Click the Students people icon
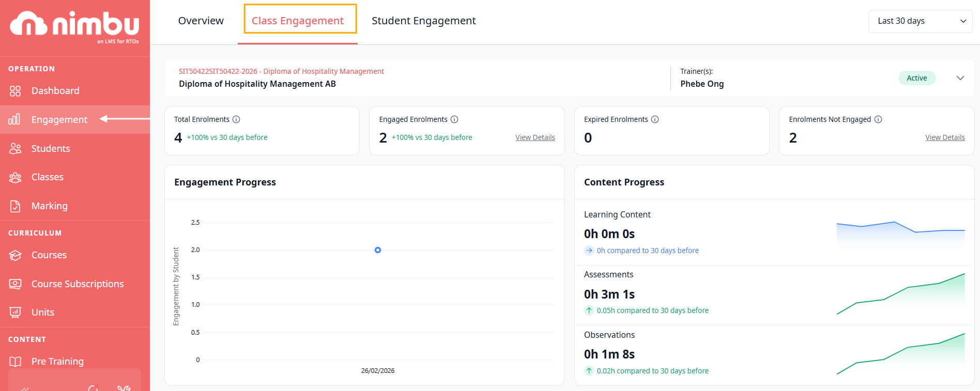 click(x=15, y=149)
